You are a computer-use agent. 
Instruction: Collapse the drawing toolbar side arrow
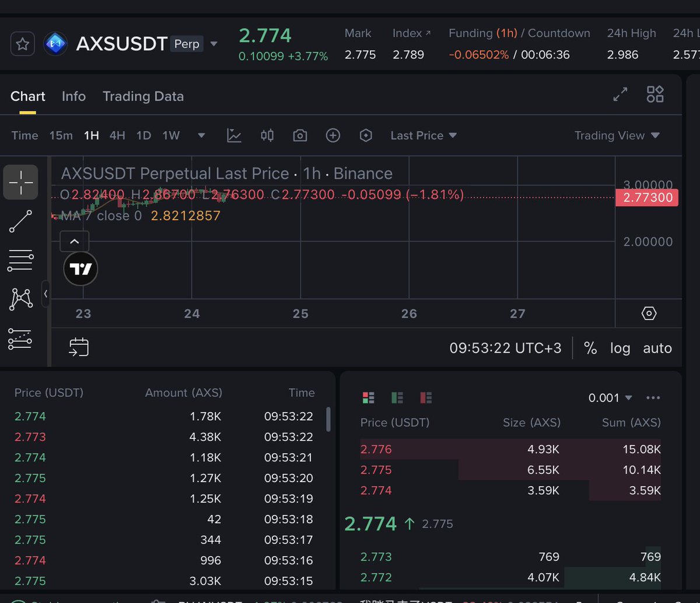coord(45,294)
